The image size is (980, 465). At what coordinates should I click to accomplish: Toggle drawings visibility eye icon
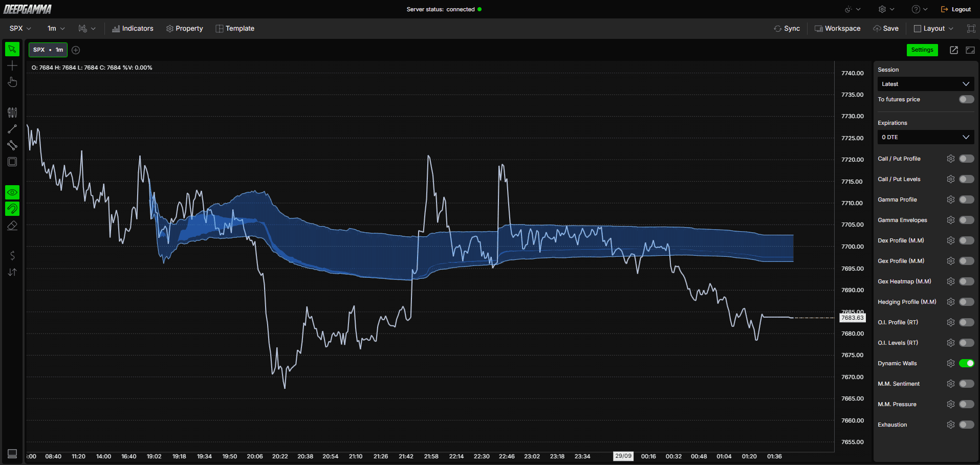click(x=12, y=192)
